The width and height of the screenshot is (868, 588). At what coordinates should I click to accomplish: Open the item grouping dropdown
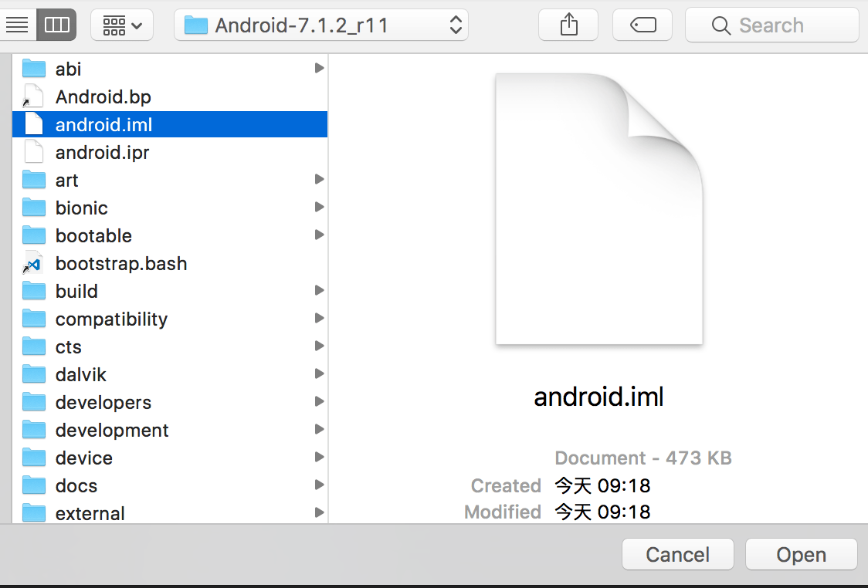coord(122,25)
